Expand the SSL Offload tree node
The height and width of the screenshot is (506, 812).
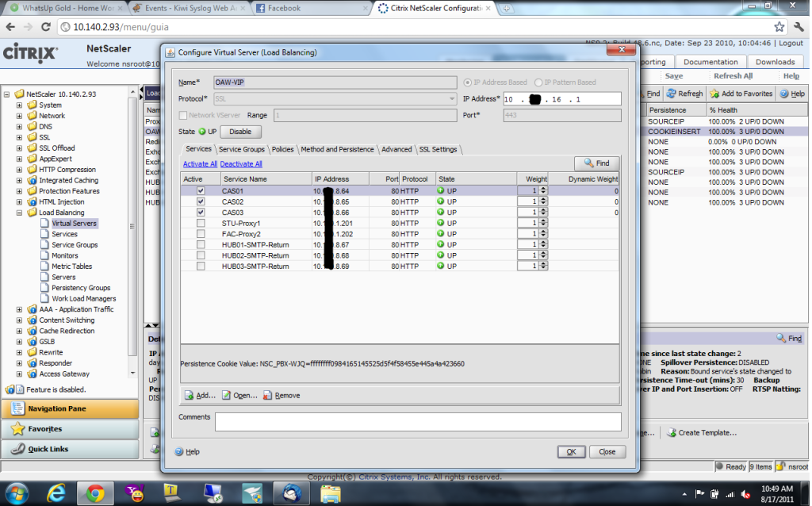[19, 148]
